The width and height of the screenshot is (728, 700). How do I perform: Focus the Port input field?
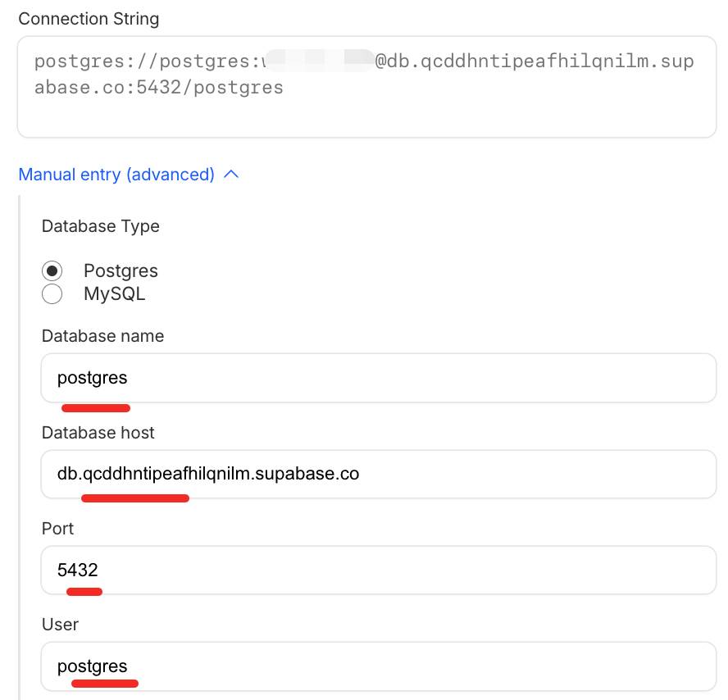[379, 570]
